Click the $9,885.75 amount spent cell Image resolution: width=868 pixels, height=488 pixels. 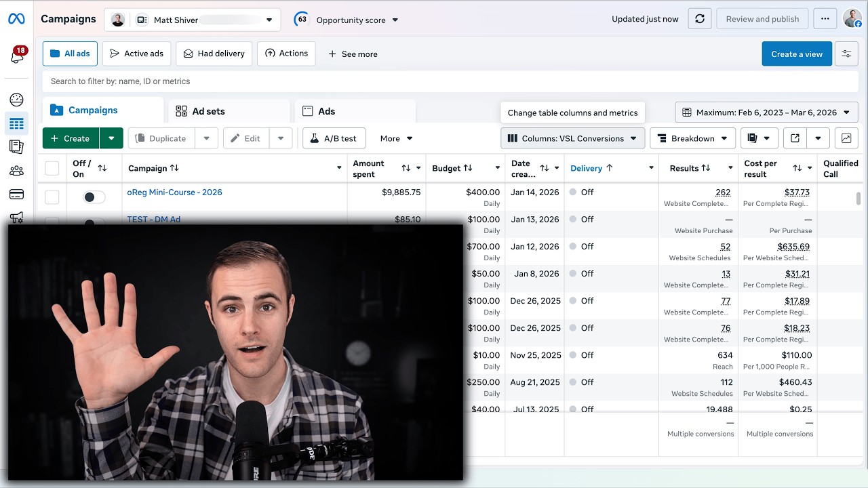point(401,192)
